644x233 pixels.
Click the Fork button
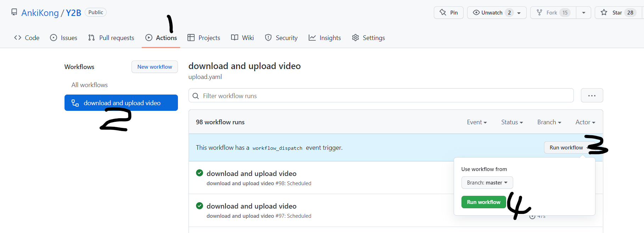pyautogui.click(x=553, y=12)
